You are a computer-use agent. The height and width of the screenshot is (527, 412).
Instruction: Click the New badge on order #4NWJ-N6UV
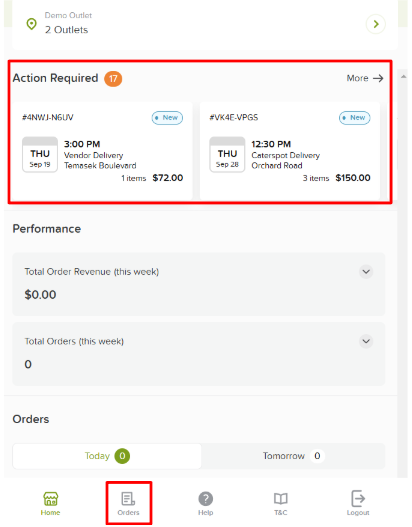pos(167,118)
